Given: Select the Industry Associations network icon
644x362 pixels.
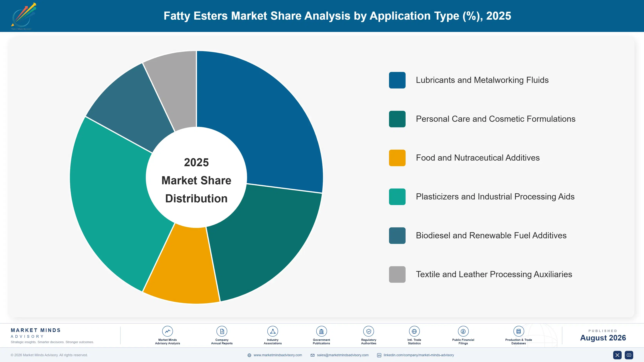Looking at the screenshot, I should 273,331.
